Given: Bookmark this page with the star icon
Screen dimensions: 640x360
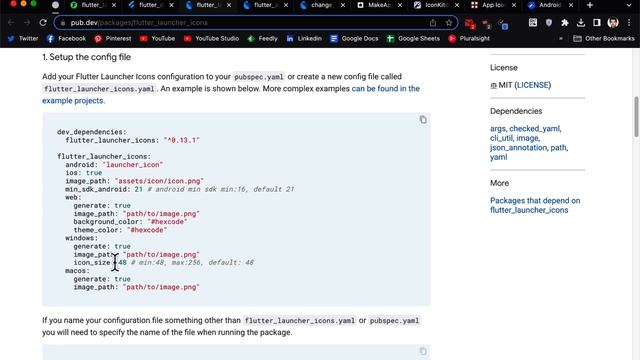Looking at the screenshot, I should pyautogui.click(x=449, y=22).
